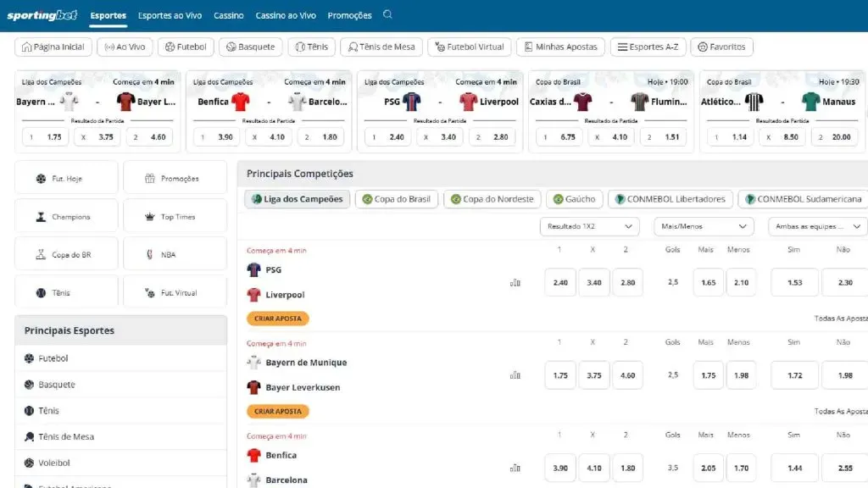Viewport: 868px width, 488px height.
Task: Pick draw odds 3.75 in Bayern match row
Action: tap(594, 375)
